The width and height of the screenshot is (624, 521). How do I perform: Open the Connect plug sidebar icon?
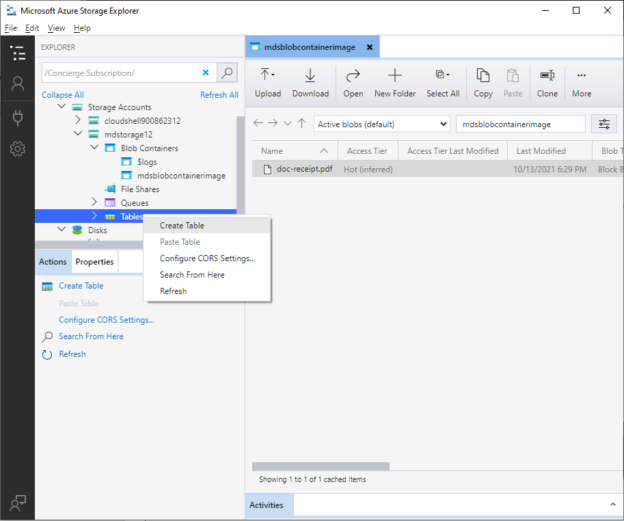pos(18,117)
